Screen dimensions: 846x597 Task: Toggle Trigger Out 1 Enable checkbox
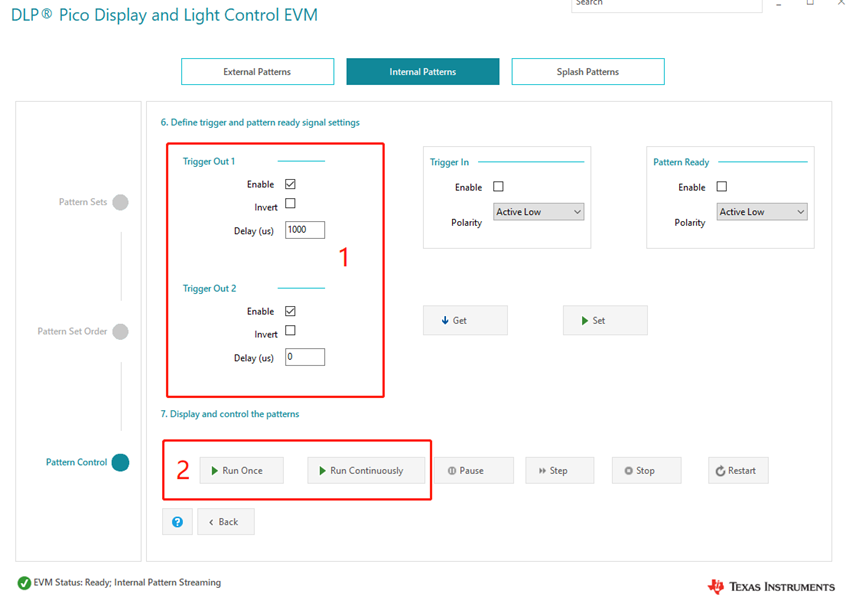[290, 184]
